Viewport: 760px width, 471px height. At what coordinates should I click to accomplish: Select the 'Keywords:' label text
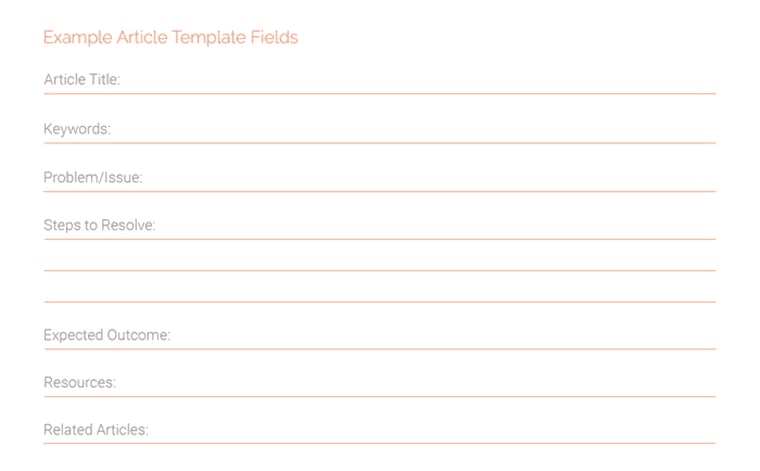[x=77, y=129]
